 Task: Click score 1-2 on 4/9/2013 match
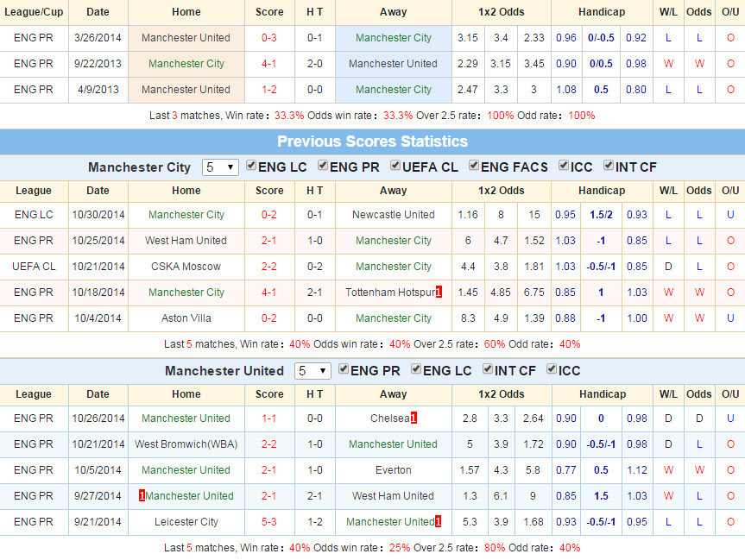[x=269, y=90]
